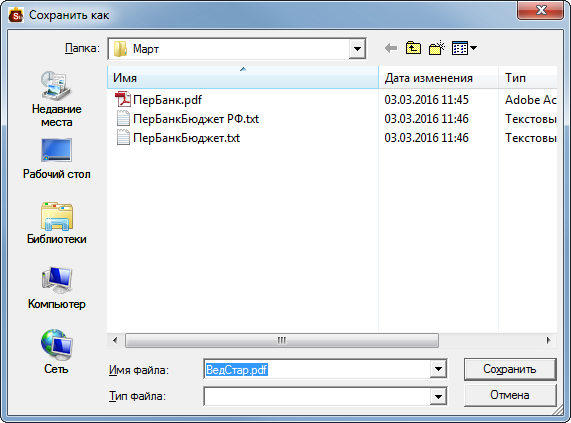Image resolution: width=571 pixels, height=423 pixels.
Task: Expand the Имя файла dropdown arrow
Action: pyautogui.click(x=438, y=369)
